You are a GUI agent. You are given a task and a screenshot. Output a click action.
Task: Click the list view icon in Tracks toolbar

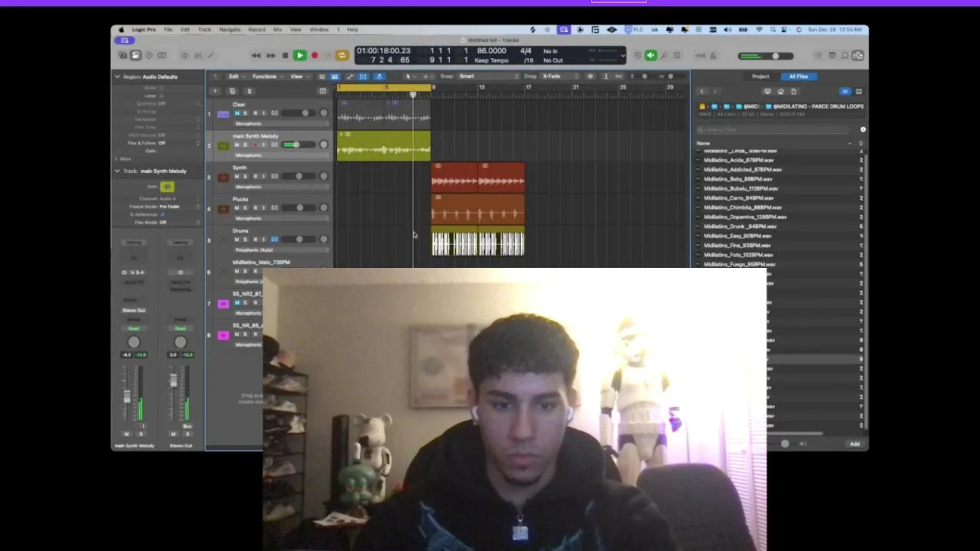pos(322,77)
